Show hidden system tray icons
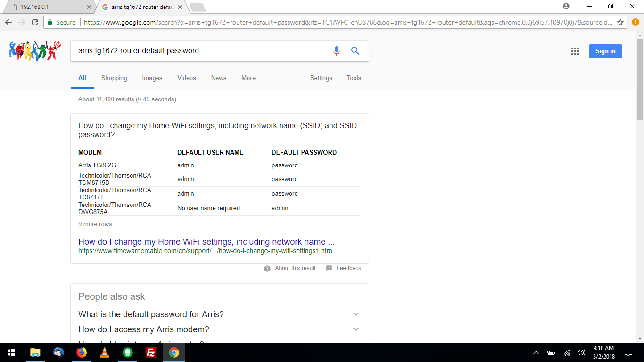The width and height of the screenshot is (644, 362). click(x=536, y=353)
